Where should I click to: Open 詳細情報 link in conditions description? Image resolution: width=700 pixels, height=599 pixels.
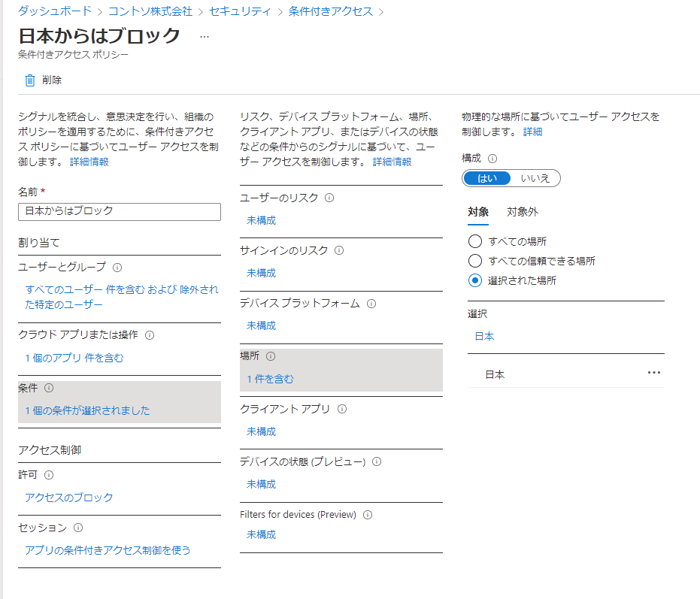(392, 162)
